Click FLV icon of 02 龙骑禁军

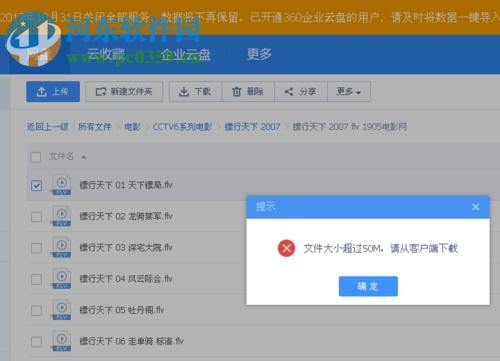(x=61, y=216)
